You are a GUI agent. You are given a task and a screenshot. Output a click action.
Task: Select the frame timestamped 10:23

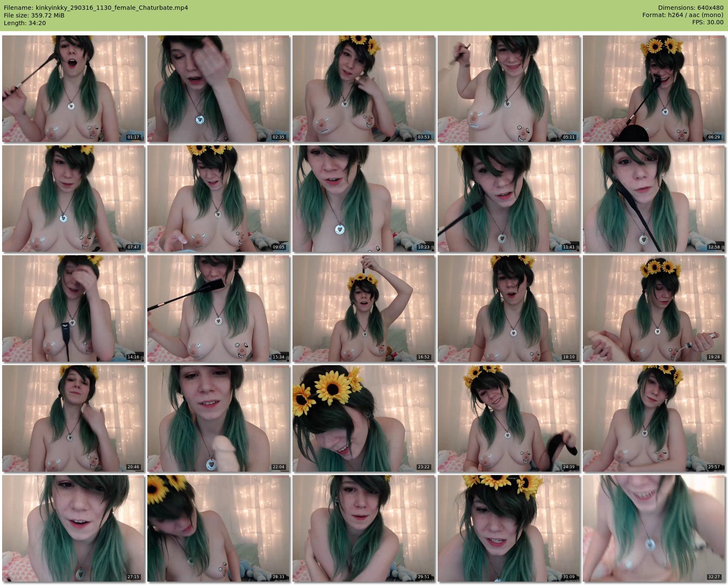coord(364,199)
